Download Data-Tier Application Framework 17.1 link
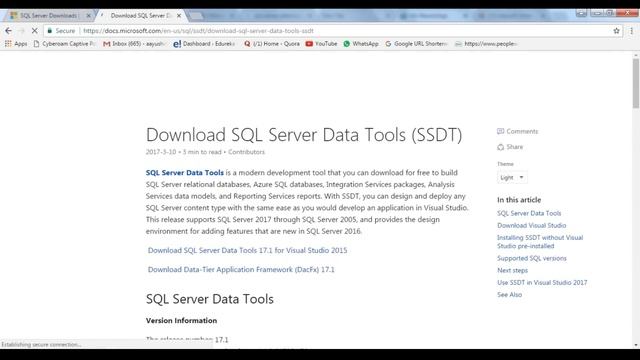The width and height of the screenshot is (640, 360). pyautogui.click(x=241, y=269)
